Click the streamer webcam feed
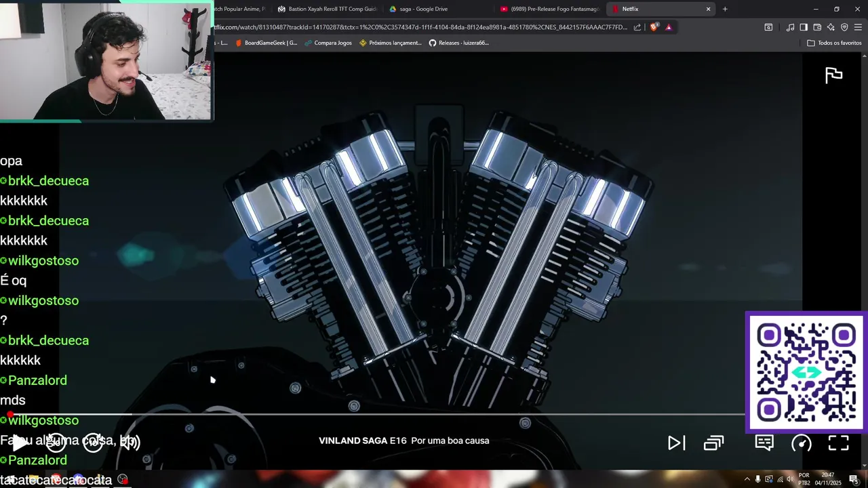 pos(106,61)
